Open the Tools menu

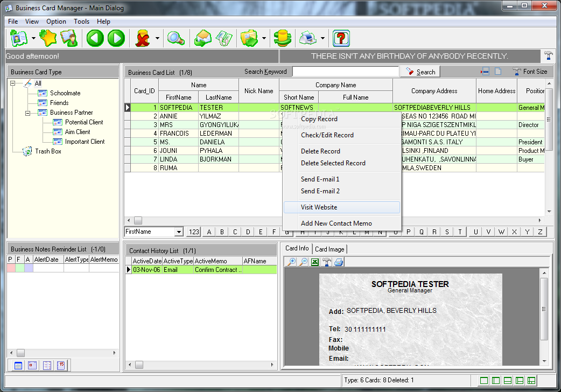82,22
